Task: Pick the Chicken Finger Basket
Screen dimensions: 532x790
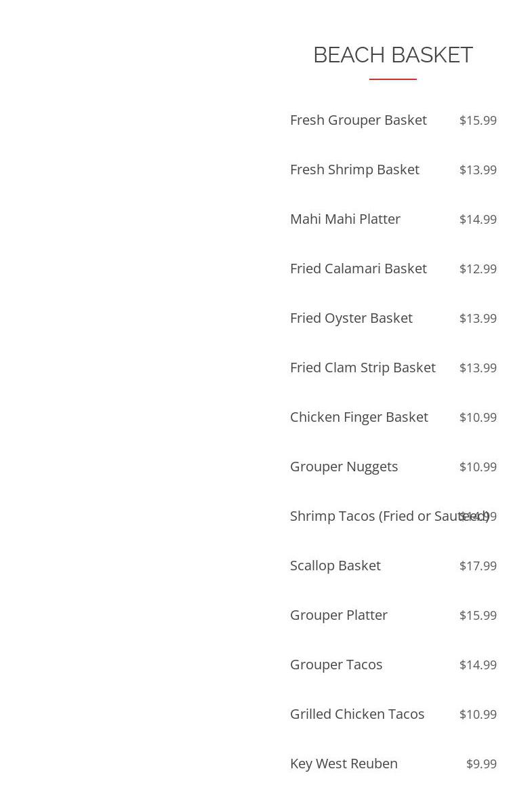Action: pyautogui.click(x=359, y=417)
